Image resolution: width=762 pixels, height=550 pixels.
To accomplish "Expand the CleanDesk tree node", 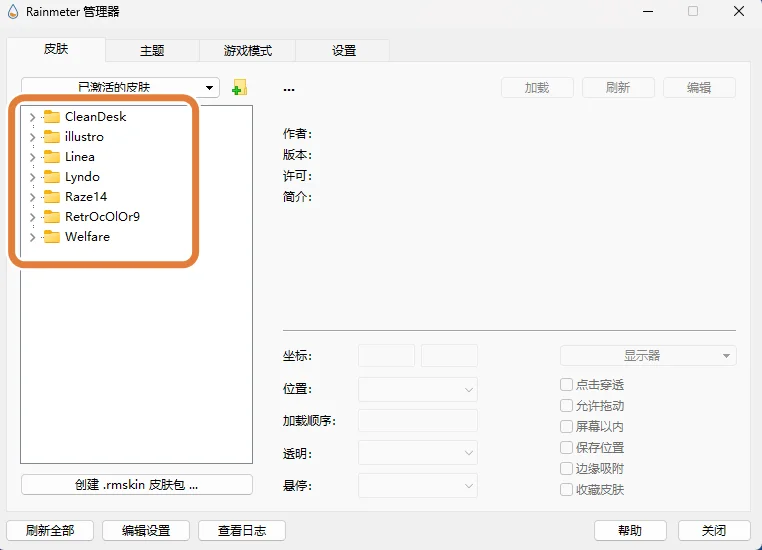I will [33, 117].
